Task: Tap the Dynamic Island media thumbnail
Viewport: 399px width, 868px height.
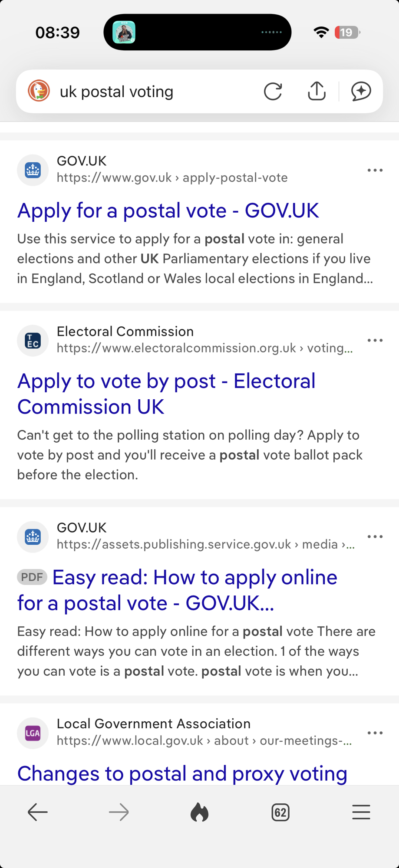Action: click(x=124, y=32)
